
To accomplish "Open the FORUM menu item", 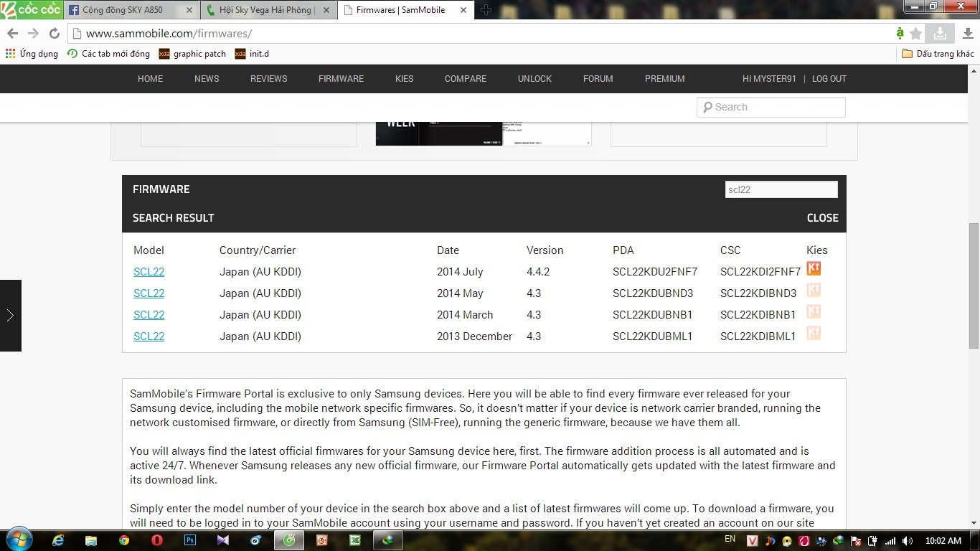I will point(598,79).
